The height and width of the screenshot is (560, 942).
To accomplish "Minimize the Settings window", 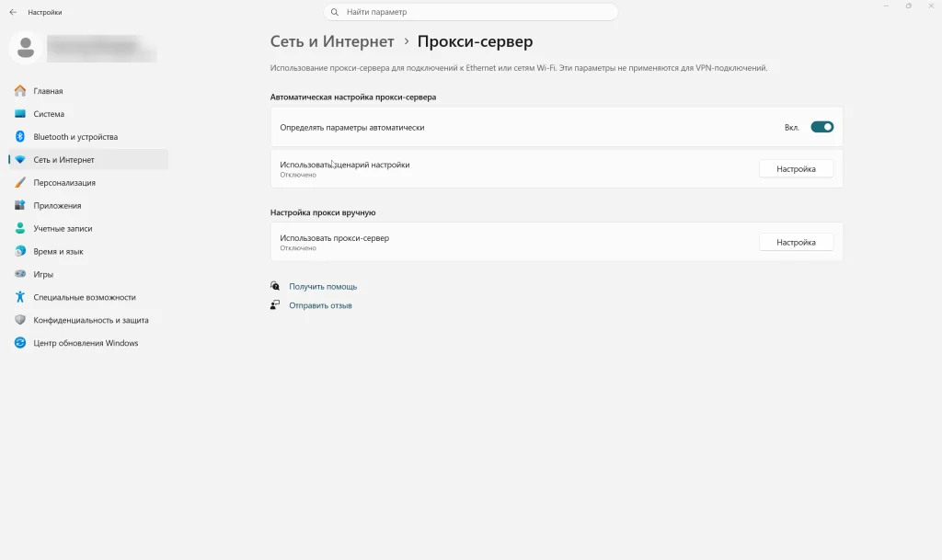I will coord(886,6).
